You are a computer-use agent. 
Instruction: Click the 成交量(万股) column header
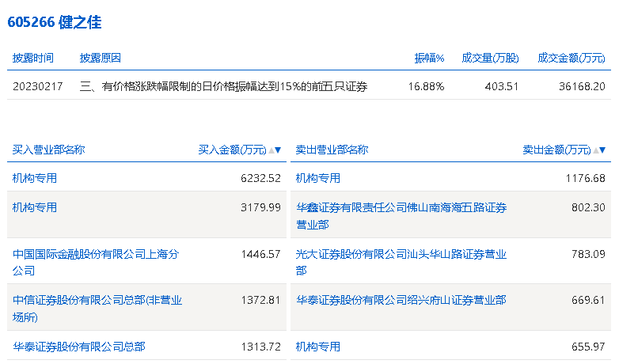(x=490, y=58)
